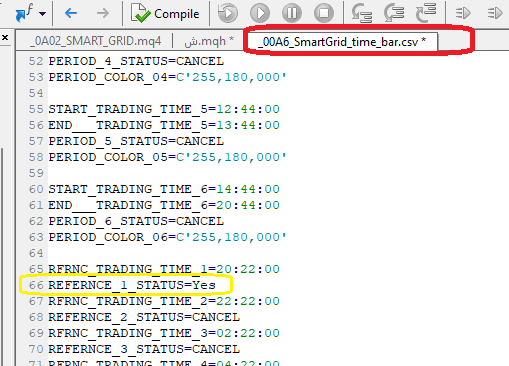Click the START_TRADING_TIME_5 value 12:44:00
This screenshot has height=366, width=509.
pos(248,109)
